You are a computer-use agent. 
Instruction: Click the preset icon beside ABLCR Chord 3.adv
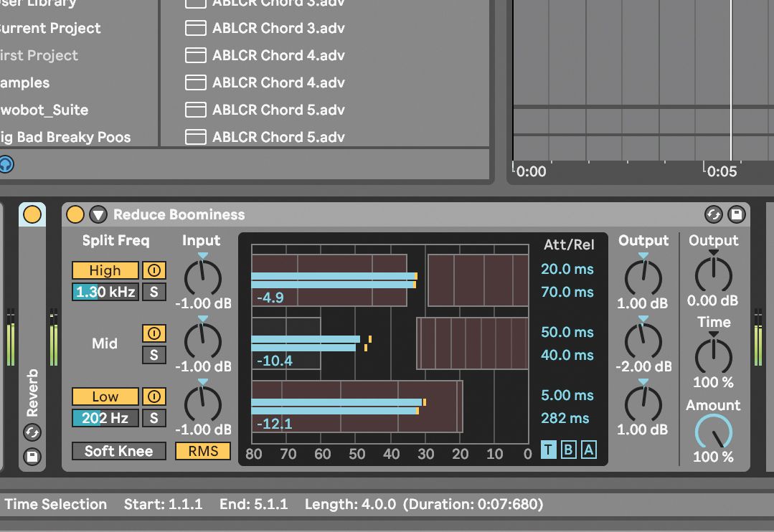pyautogui.click(x=194, y=28)
